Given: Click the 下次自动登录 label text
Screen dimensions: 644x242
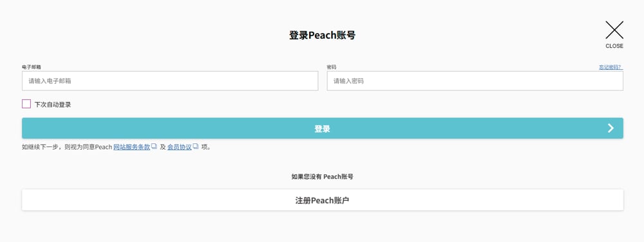Looking at the screenshot, I should click(x=53, y=105).
